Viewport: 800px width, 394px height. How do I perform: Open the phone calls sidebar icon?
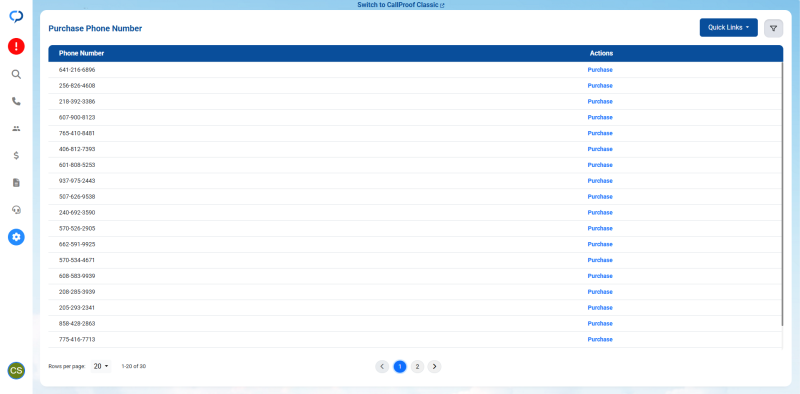point(16,102)
